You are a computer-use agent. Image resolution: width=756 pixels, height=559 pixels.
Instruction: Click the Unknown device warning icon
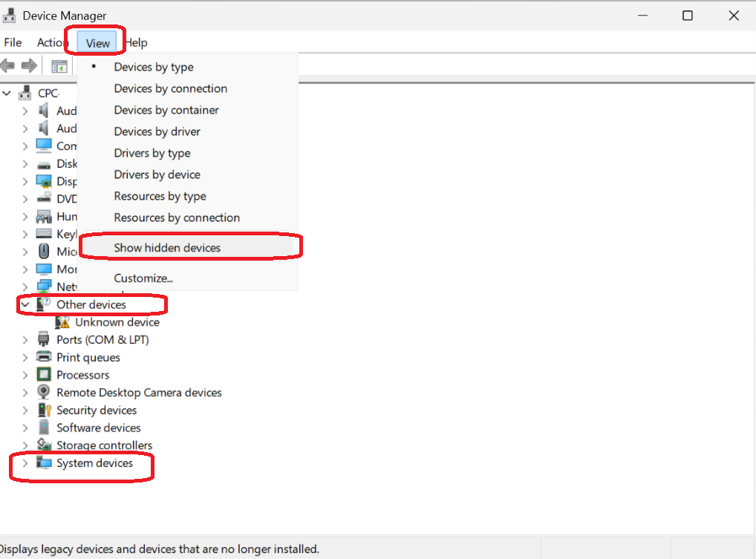(62, 322)
